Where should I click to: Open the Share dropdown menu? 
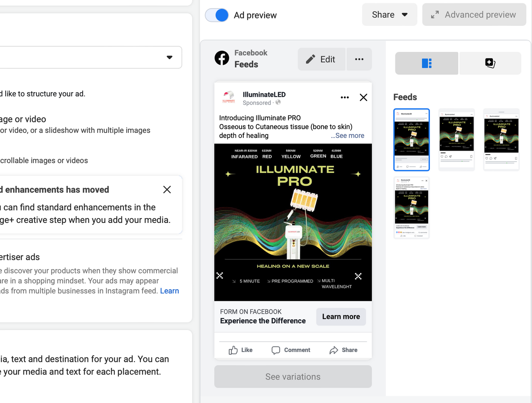tap(389, 15)
